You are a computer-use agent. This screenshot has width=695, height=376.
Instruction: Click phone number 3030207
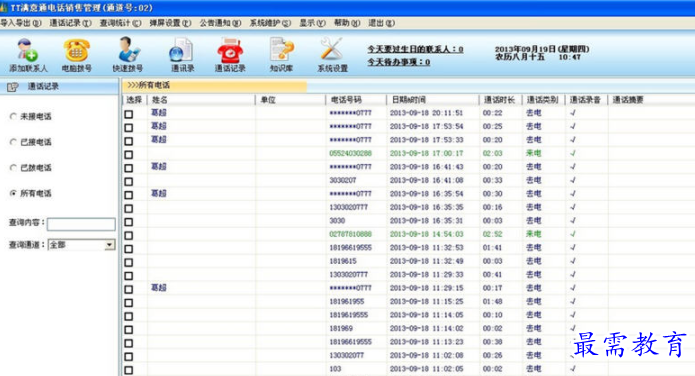point(343,180)
